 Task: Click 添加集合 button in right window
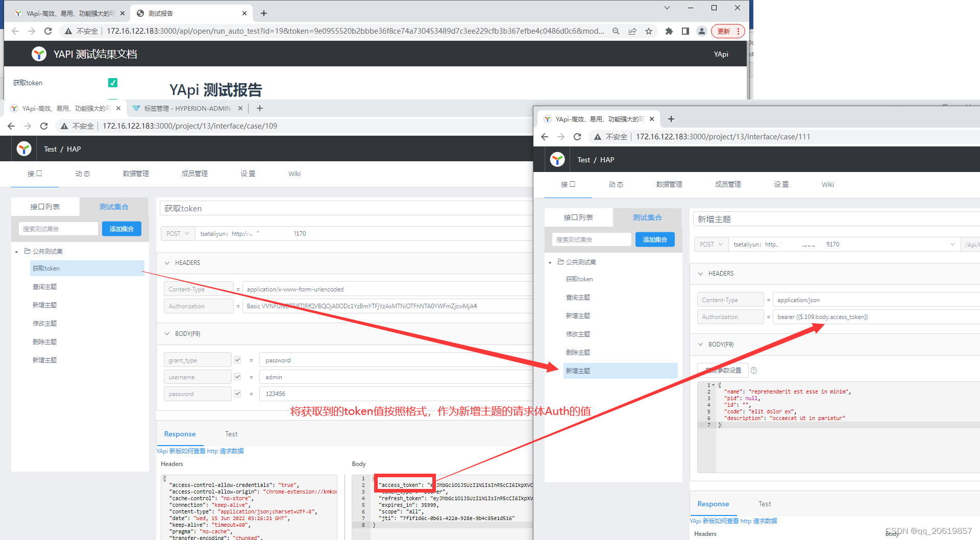(655, 239)
